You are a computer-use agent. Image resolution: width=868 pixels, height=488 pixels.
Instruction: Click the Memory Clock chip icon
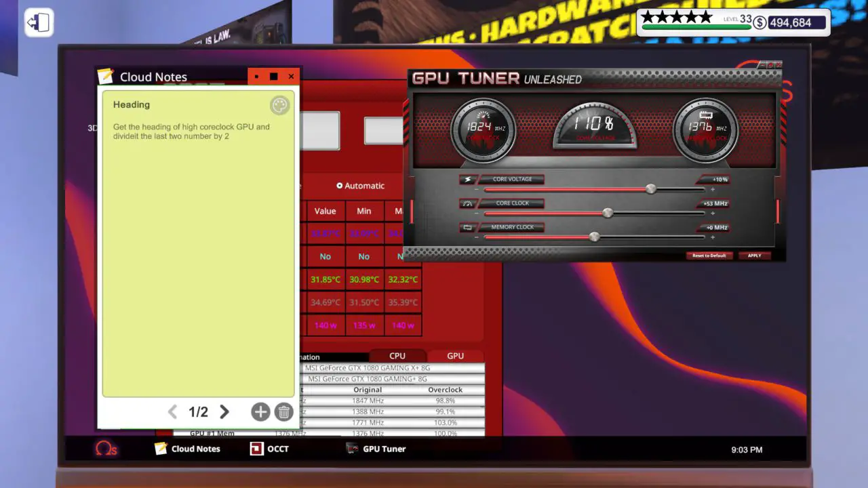point(468,228)
